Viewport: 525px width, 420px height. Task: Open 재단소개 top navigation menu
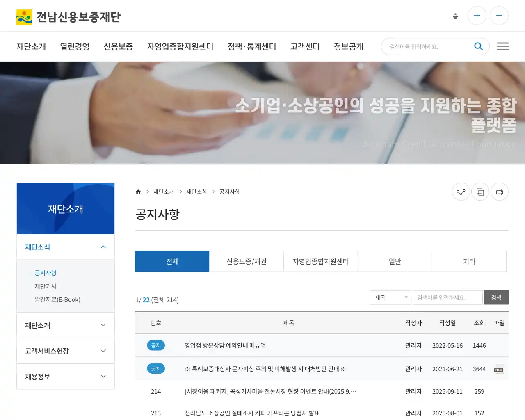tap(31, 46)
